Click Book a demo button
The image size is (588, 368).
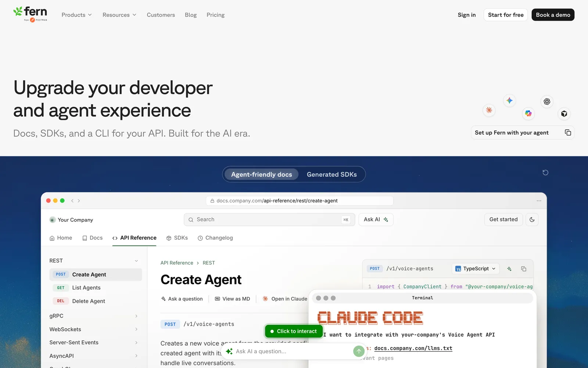click(x=553, y=15)
